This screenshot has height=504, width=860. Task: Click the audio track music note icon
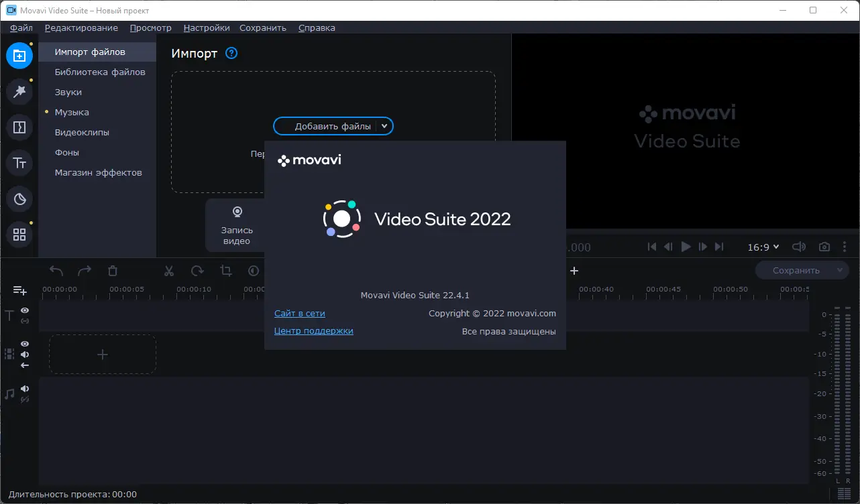coord(9,393)
